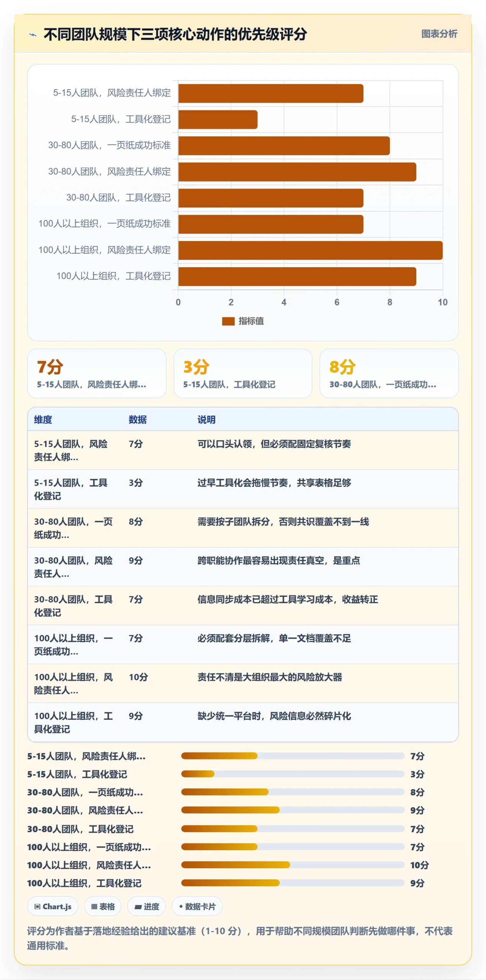Click chart axis label 100人以上组织，风险责任人绑定

pyautogui.click(x=104, y=250)
